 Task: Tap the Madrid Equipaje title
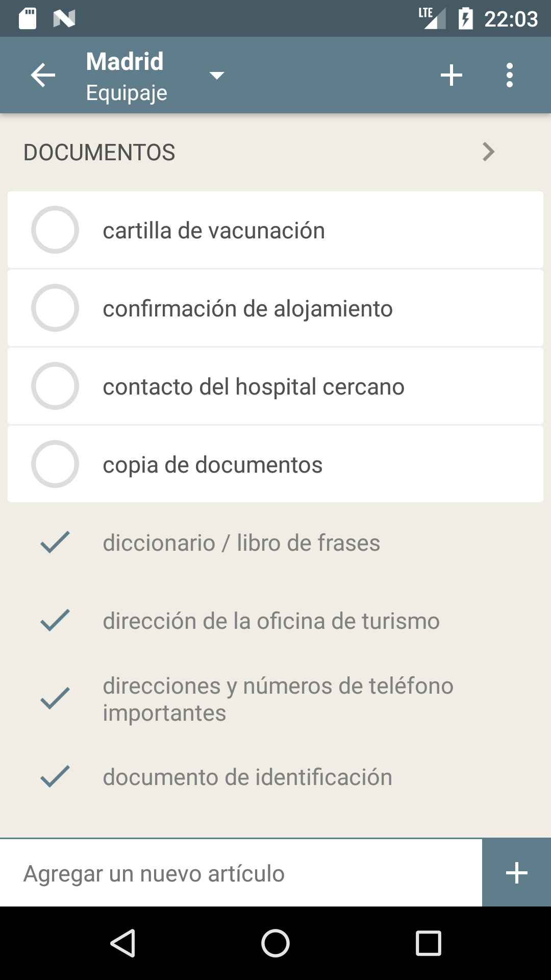(126, 76)
